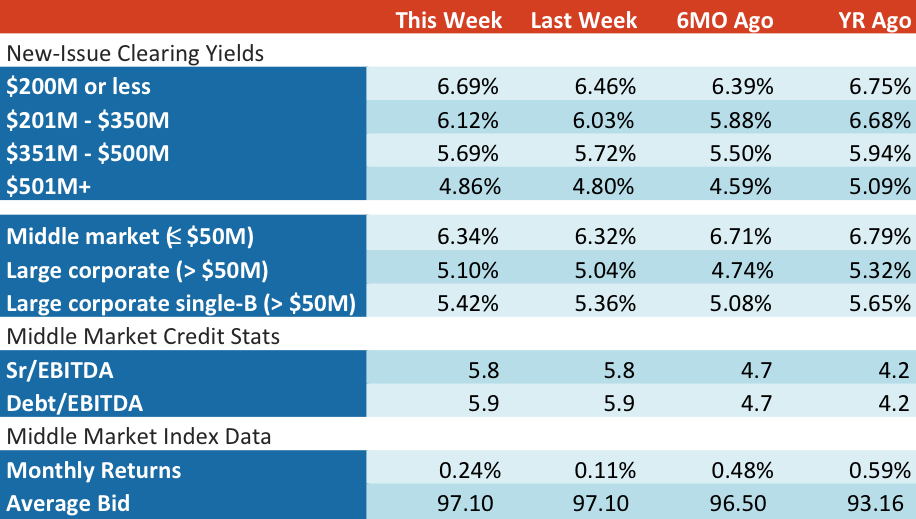Viewport: 916px width, 519px height.
Task: Click 'New-Issue Clearing Yields' section heading
Action: 135,53
